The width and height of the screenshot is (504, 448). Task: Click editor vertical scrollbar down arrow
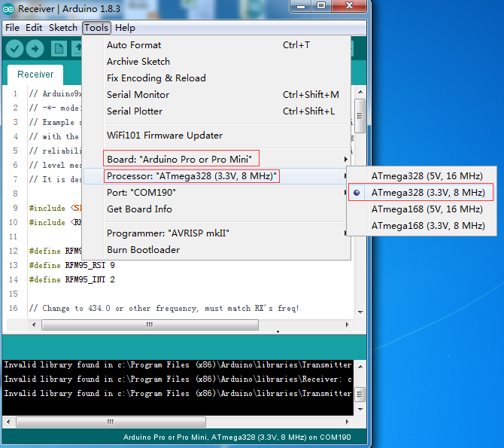tap(360, 312)
